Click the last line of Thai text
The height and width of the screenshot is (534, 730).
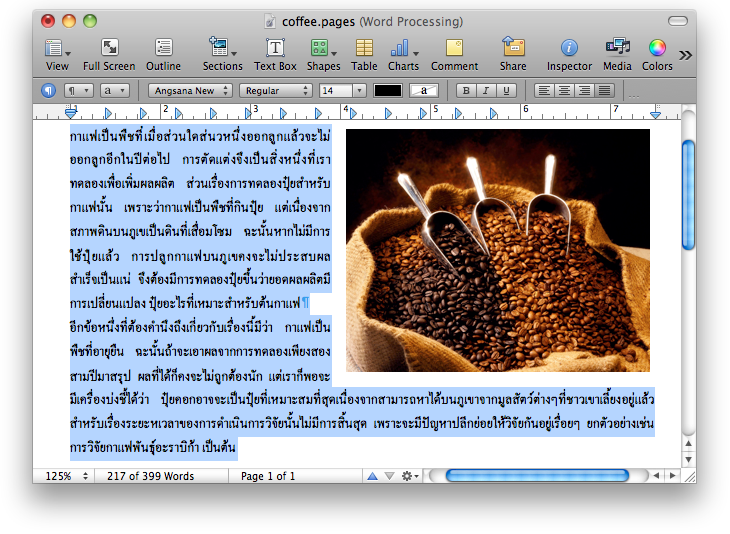pyautogui.click(x=153, y=448)
